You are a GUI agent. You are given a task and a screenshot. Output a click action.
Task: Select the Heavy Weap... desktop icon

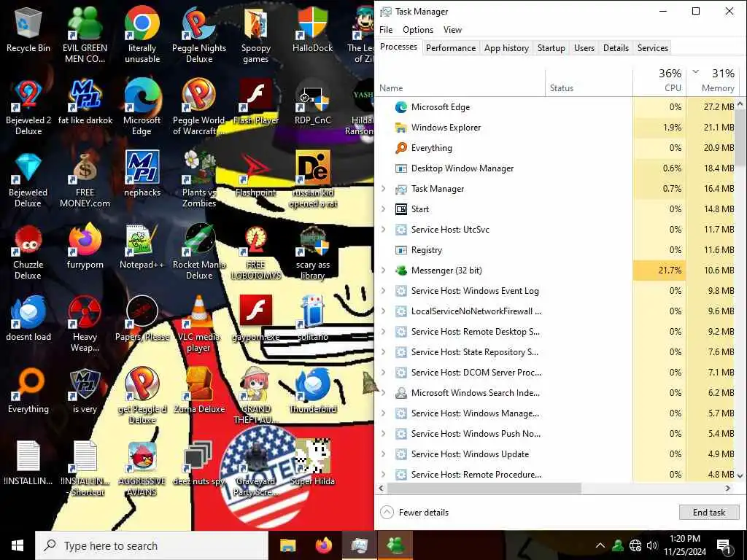85,324
